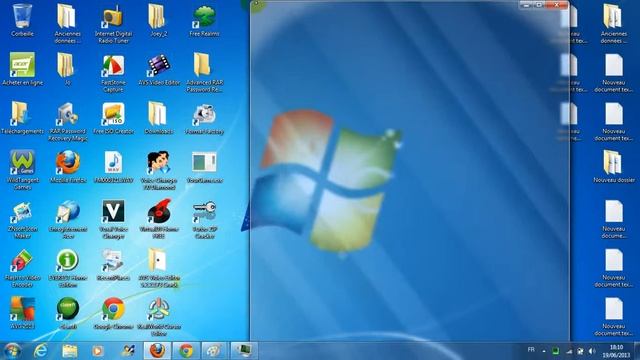Close the transparent wallpaper window
The image size is (640, 360).
(x=558, y=5)
